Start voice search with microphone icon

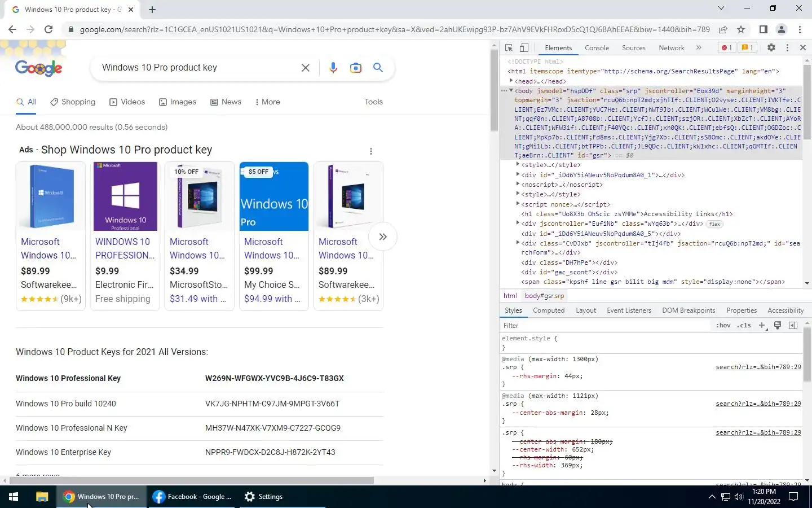pos(333,68)
